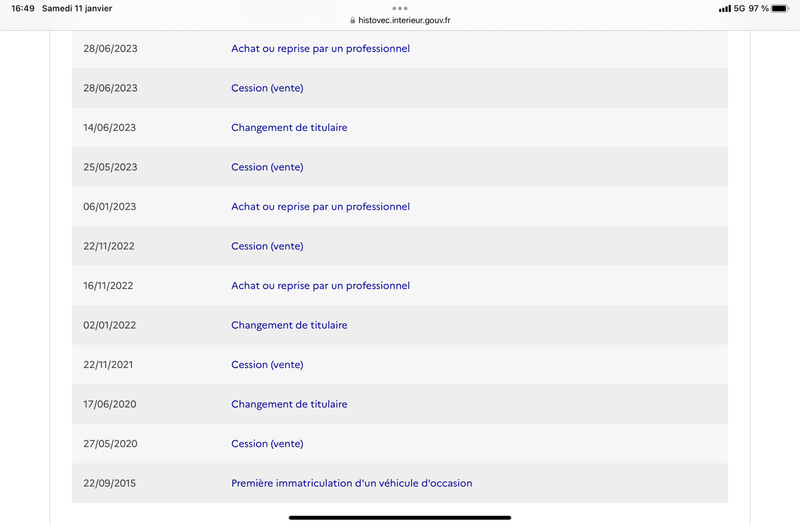Open the 17/06/2020 Changement de titulaire entry
Viewport: 800px width, 525px height.
coord(289,404)
